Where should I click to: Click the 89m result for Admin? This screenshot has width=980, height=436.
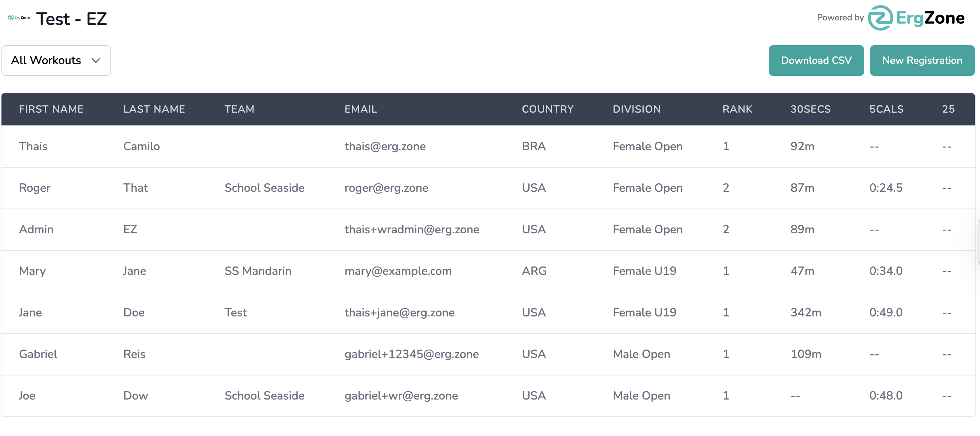[x=802, y=229]
